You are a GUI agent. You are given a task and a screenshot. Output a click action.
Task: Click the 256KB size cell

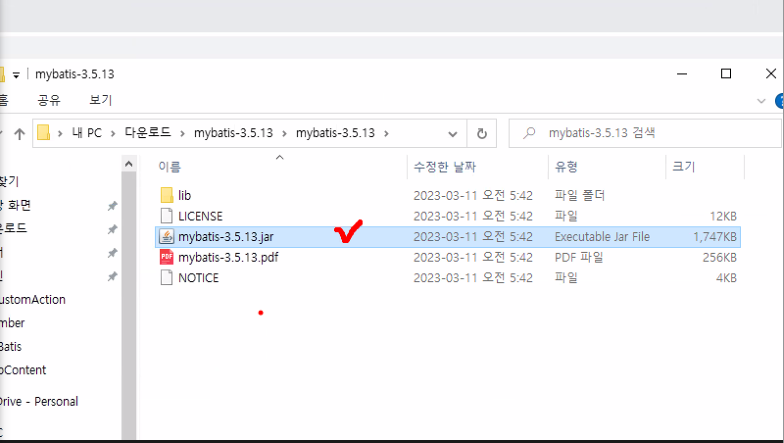click(720, 257)
